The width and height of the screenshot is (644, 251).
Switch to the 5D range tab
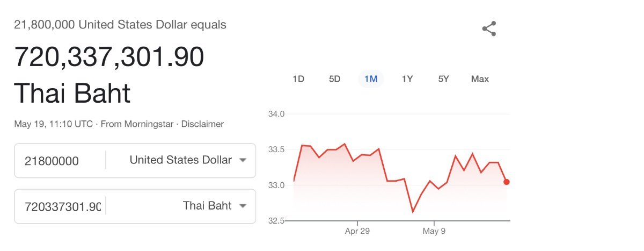[334, 79]
